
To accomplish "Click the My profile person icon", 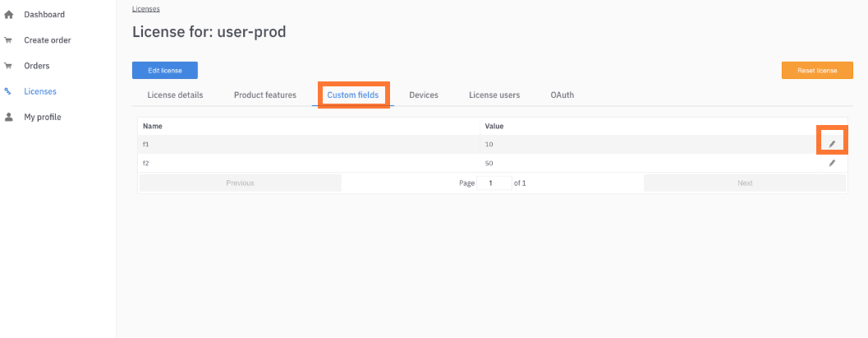I will tap(9, 117).
